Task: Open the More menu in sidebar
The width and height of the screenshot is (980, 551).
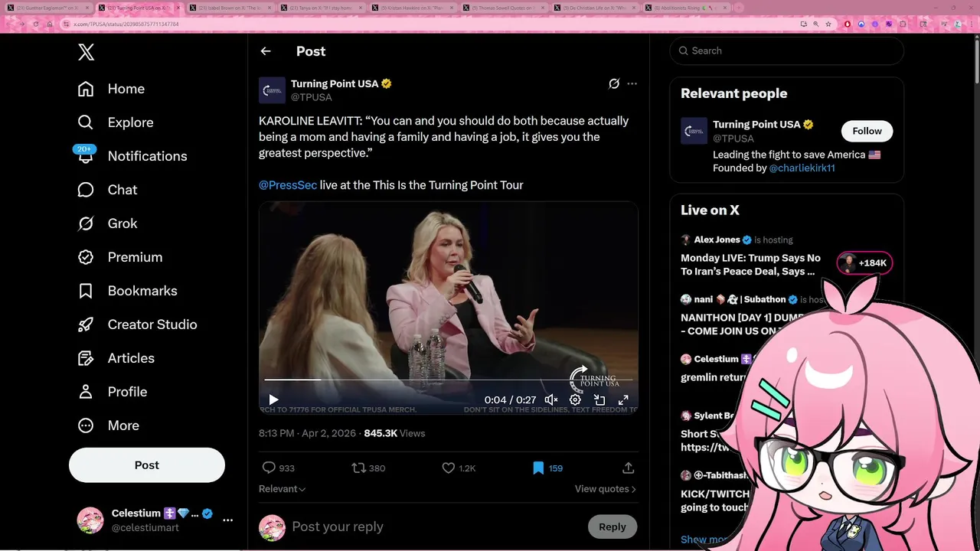Action: [108, 425]
